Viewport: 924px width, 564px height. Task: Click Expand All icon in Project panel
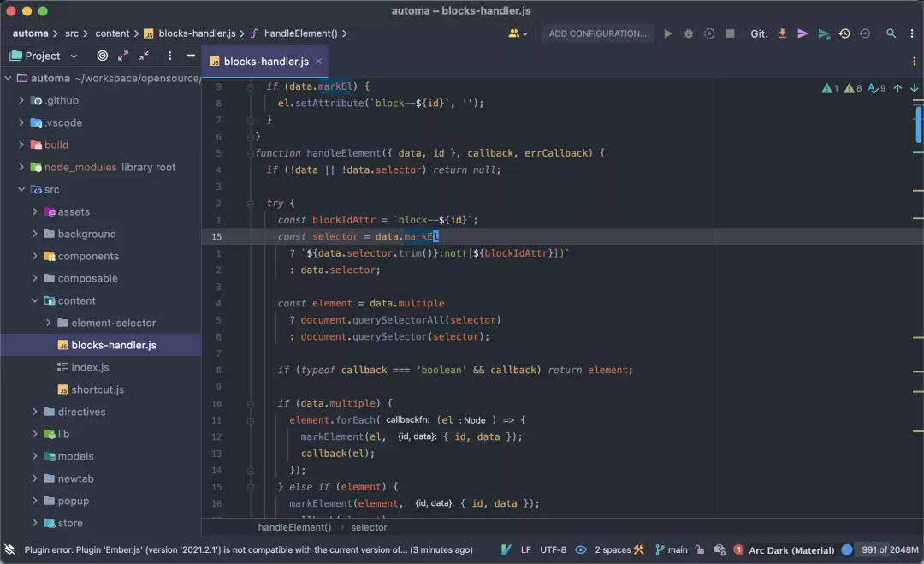123,56
